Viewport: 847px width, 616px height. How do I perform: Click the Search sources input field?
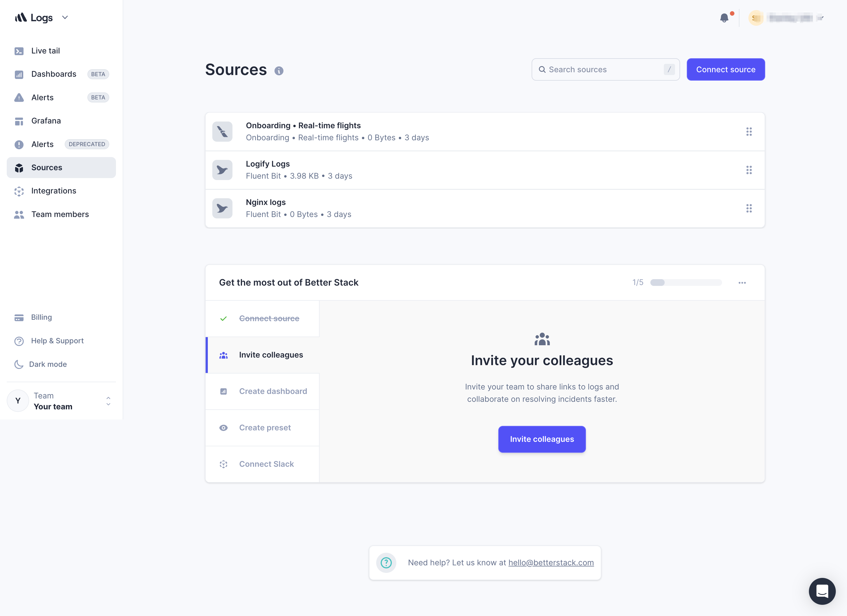coord(606,69)
